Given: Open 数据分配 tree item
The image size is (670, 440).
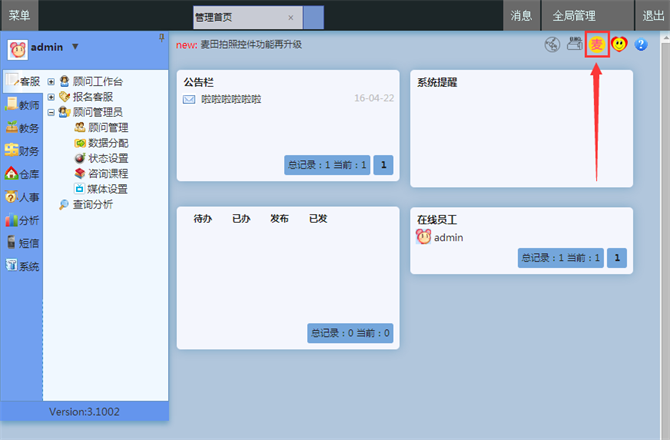Looking at the screenshot, I should point(108,143).
